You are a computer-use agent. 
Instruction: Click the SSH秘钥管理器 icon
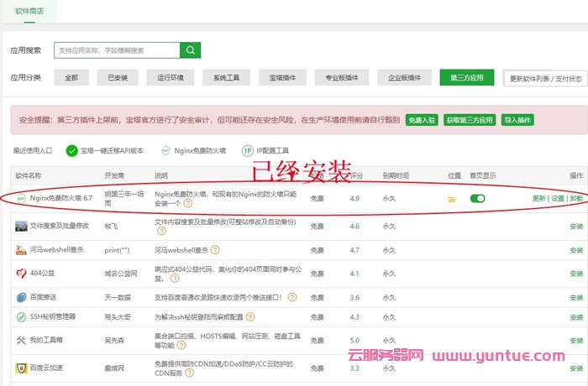point(21,316)
